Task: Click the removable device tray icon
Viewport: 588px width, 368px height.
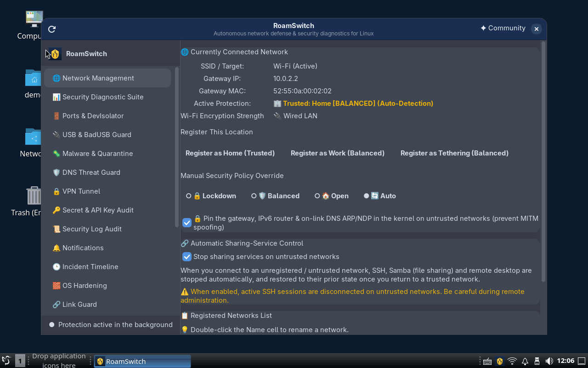Action: click(x=537, y=361)
